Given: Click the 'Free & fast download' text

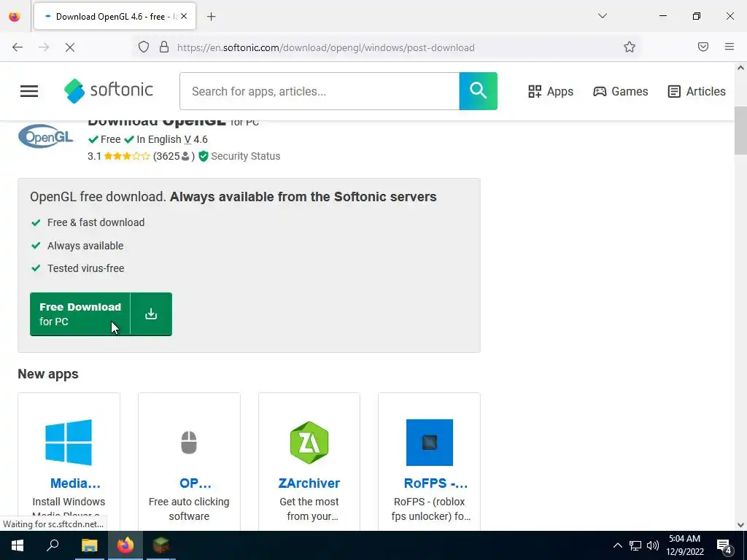Looking at the screenshot, I should [96, 222].
